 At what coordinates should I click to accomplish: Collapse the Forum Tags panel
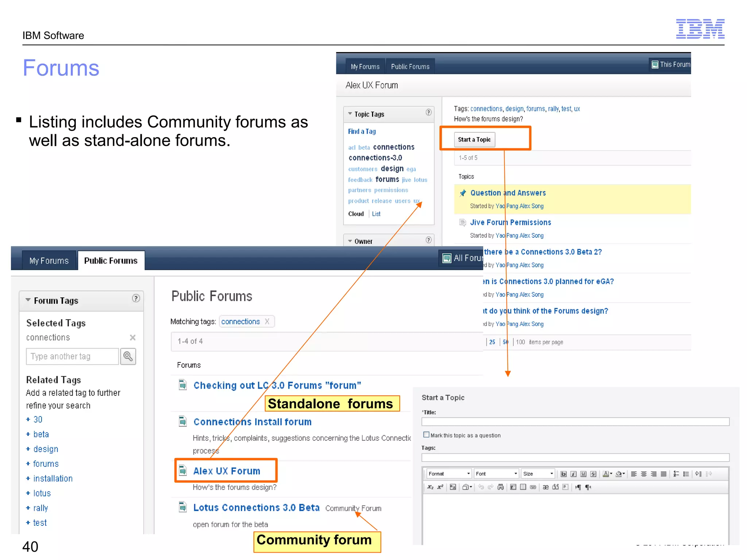pos(28,300)
